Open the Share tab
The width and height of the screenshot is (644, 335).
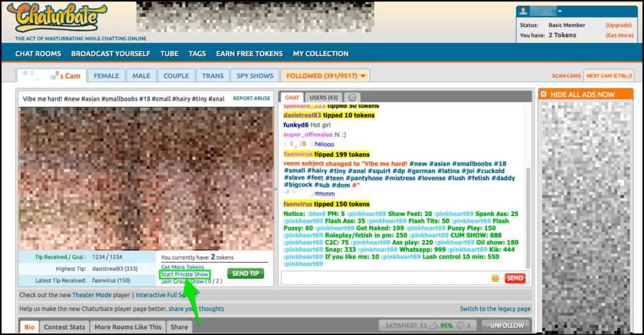[x=179, y=327]
